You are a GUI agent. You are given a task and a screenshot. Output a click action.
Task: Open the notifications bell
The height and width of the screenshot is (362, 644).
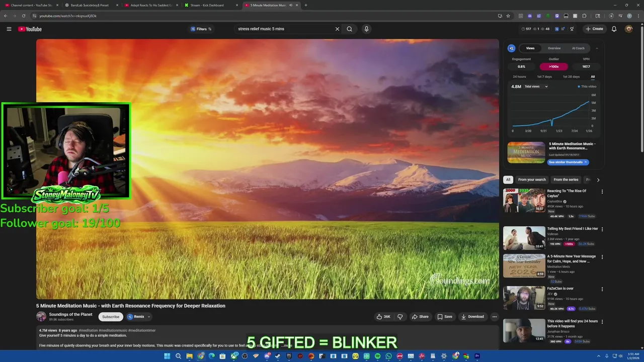click(x=614, y=29)
